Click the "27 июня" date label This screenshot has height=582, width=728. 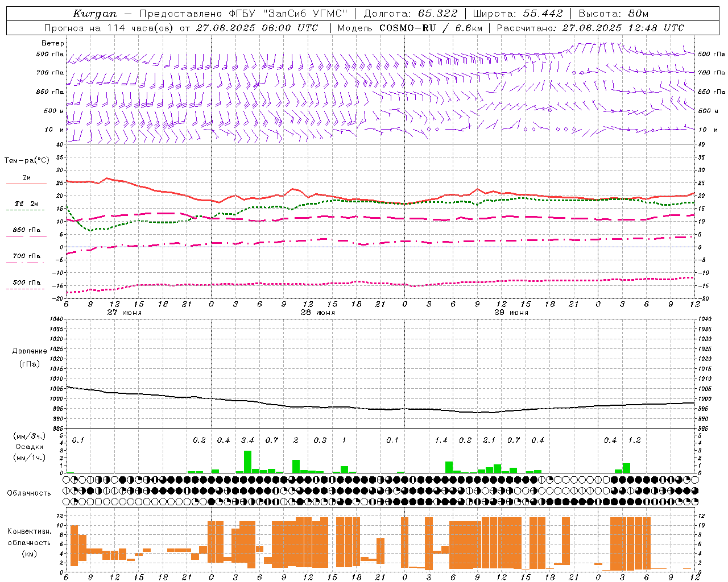(124, 313)
